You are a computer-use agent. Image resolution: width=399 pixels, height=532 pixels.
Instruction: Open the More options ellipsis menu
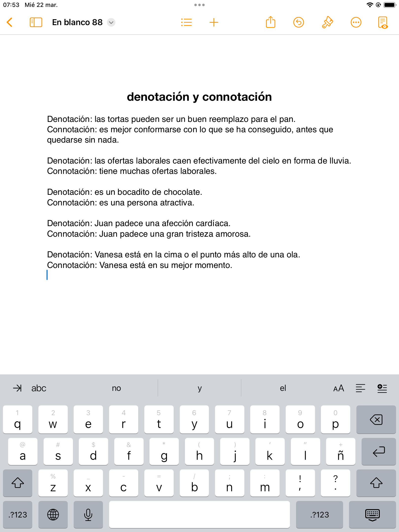tap(356, 22)
